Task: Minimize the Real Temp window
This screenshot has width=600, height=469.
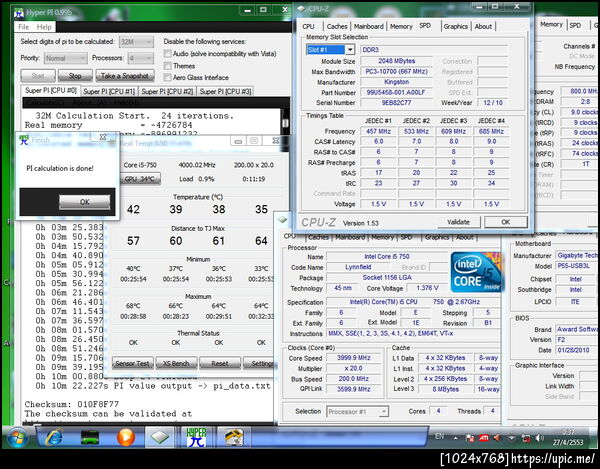Action: (238, 141)
